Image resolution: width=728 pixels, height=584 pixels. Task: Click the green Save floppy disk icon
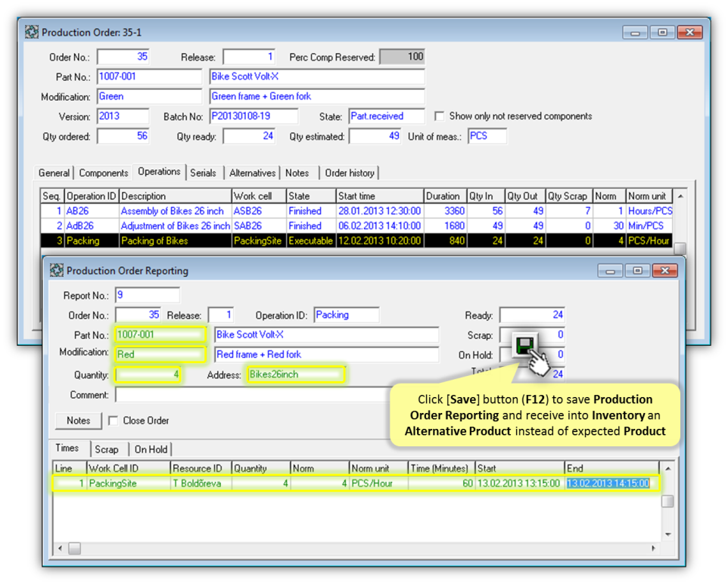coord(525,345)
